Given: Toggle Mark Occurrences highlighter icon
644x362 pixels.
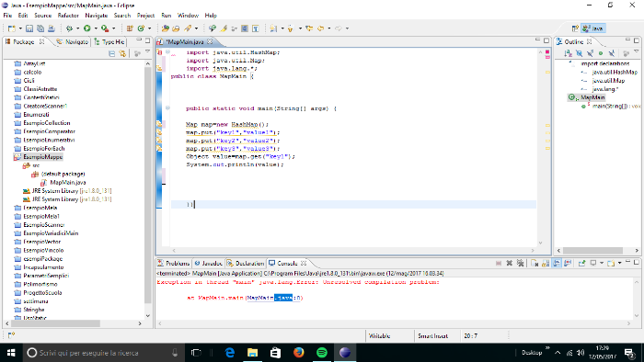Looking at the screenshot, I should tap(224, 28).
